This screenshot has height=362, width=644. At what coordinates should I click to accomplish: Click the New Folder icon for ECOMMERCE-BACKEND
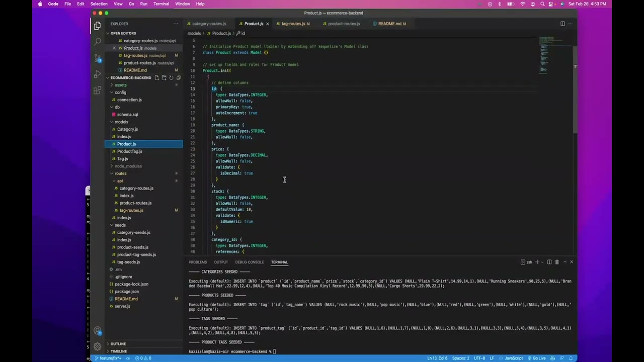pos(164,77)
